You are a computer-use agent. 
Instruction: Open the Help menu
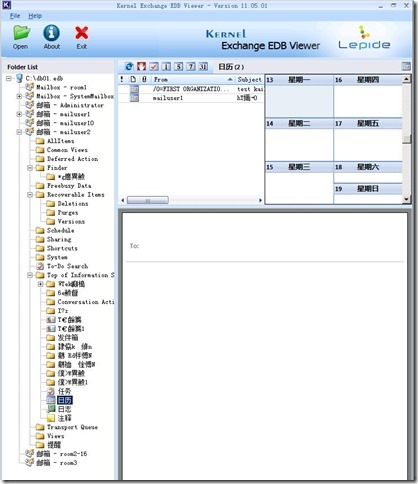(35, 16)
